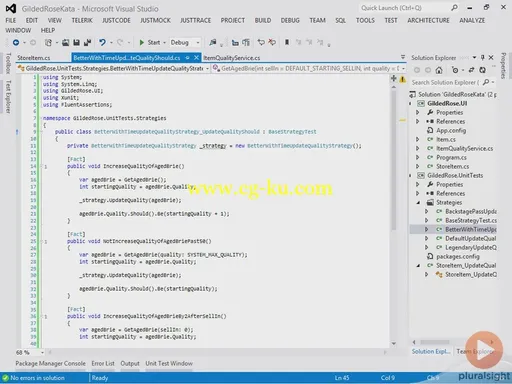Viewport: 512px width, 384px height.
Task: Click the decrease indent toolbar icon
Action: tap(235, 42)
